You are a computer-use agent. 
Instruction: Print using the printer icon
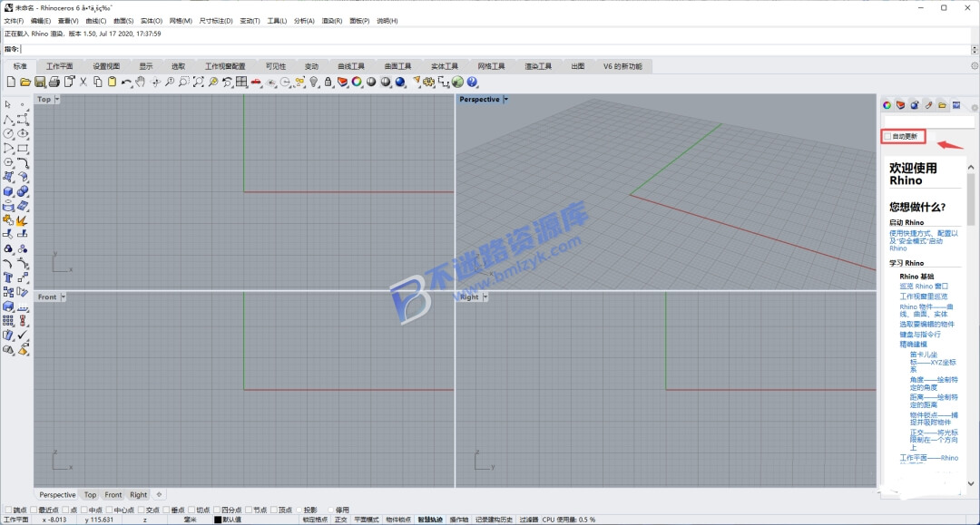click(x=54, y=82)
